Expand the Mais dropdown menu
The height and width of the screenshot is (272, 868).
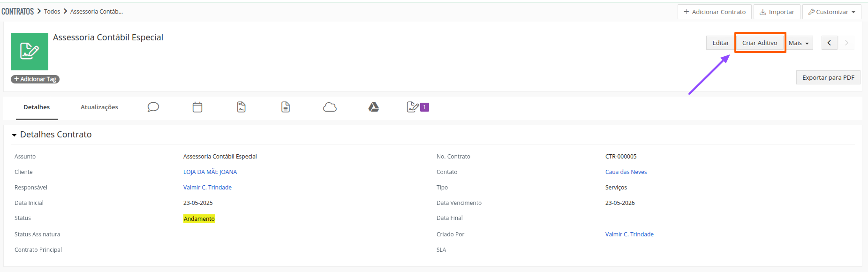pos(799,43)
